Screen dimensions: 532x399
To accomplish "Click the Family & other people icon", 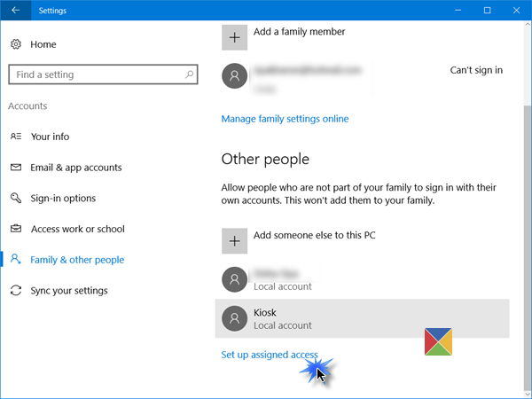I will click(x=16, y=259).
